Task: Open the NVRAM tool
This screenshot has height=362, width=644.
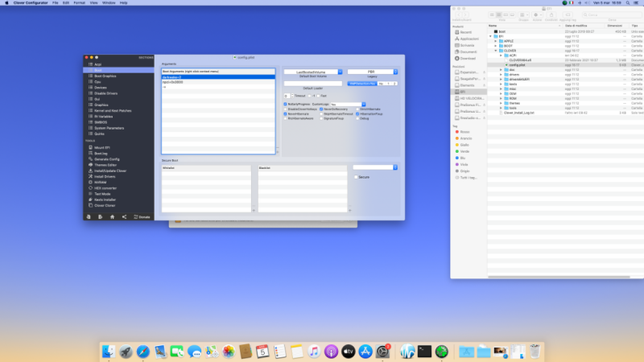Action: pos(101,182)
